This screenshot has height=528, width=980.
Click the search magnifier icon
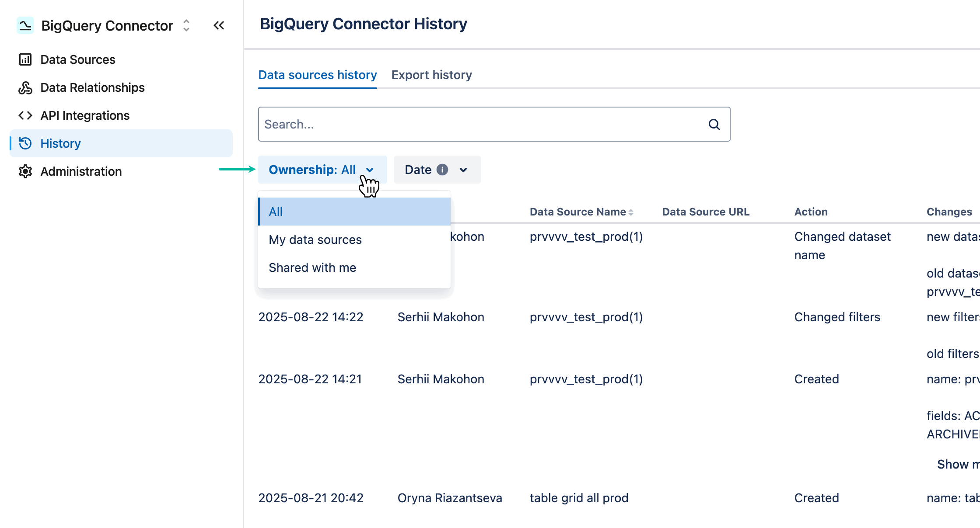click(714, 124)
